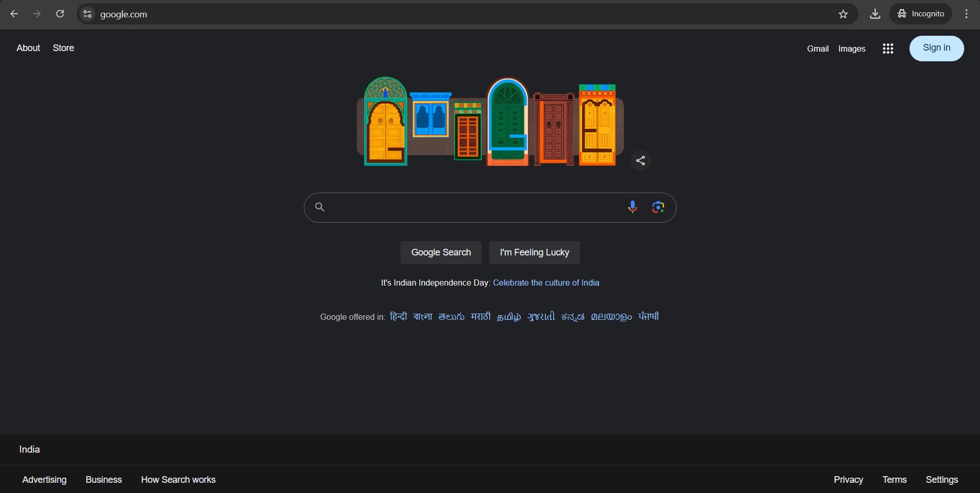This screenshot has height=493, width=980.
Task: Open the browser downloads icon
Action: point(875,14)
